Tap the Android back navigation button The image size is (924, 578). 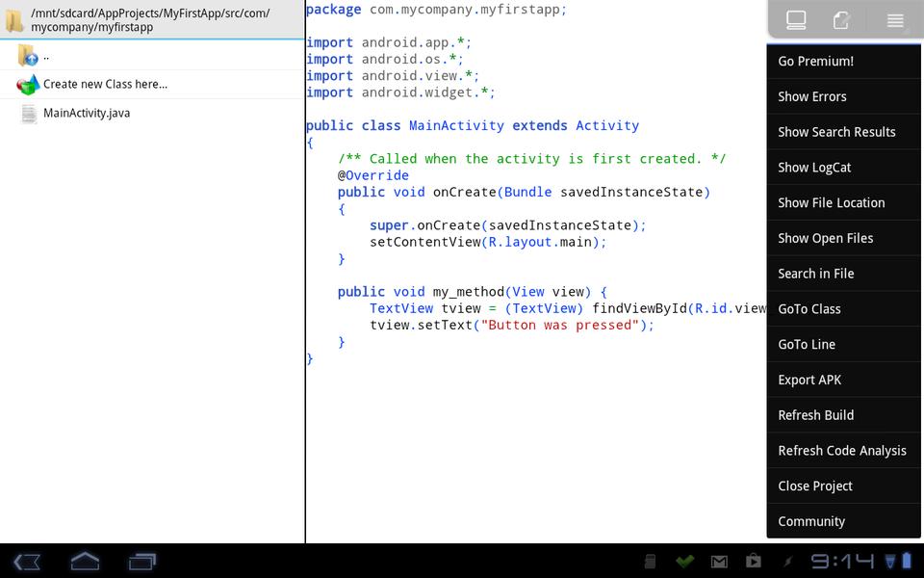(x=27, y=561)
